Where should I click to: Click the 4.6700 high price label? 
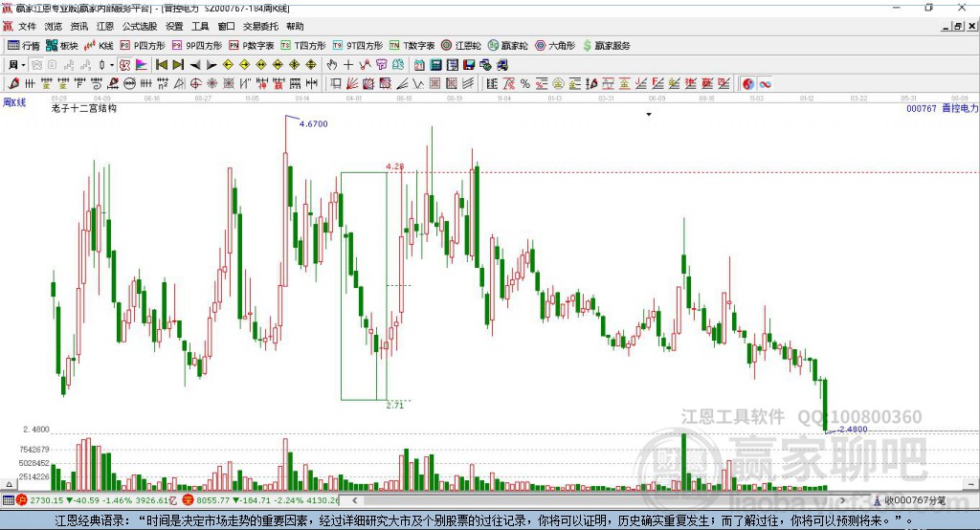[x=313, y=123]
